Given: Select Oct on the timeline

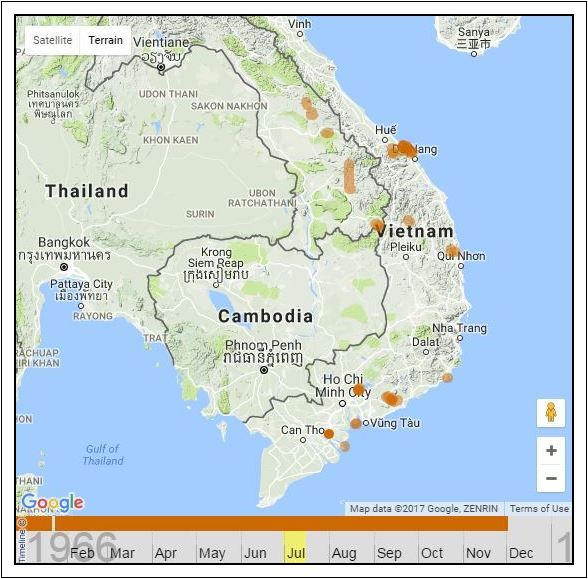Looking at the screenshot, I should (x=432, y=553).
